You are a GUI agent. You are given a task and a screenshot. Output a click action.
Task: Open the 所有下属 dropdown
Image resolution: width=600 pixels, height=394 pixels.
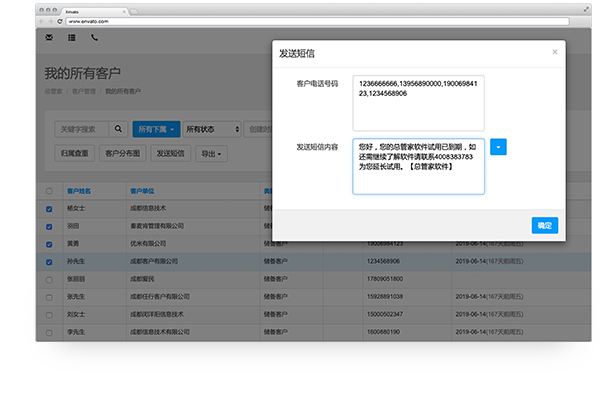pyautogui.click(x=156, y=129)
